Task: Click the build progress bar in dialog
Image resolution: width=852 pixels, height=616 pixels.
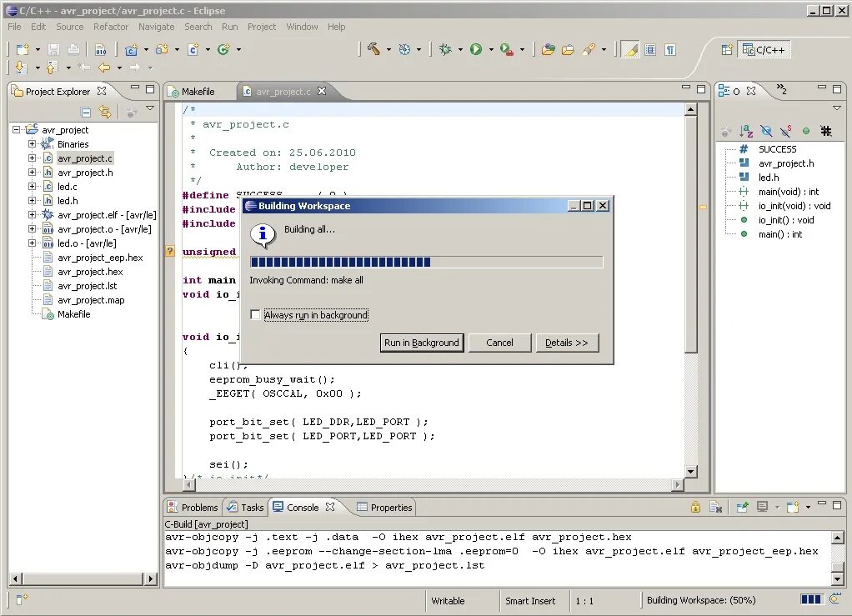Action: [426, 263]
